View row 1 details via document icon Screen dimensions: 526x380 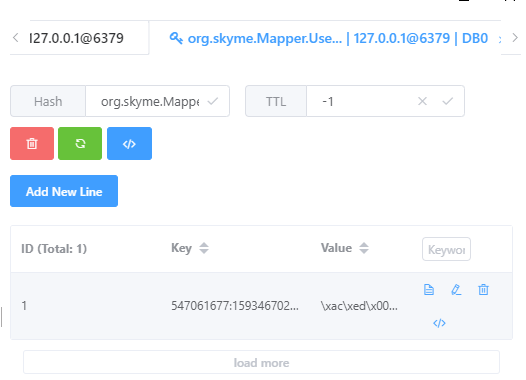pyautogui.click(x=429, y=289)
